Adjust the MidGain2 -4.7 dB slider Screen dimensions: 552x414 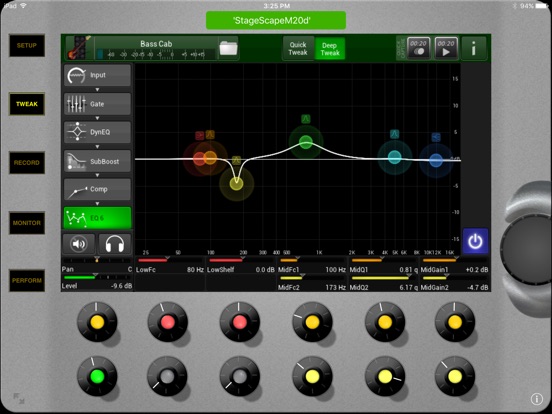[454, 278]
